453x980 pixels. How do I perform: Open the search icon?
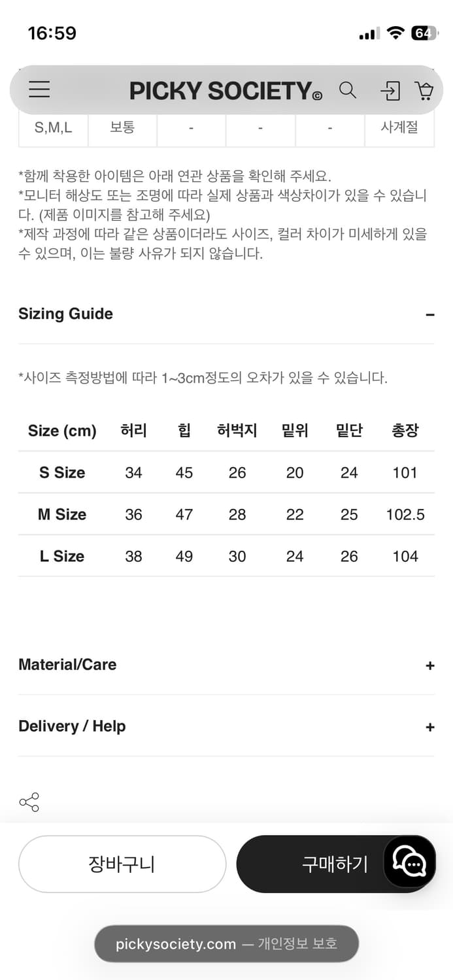coord(348,91)
